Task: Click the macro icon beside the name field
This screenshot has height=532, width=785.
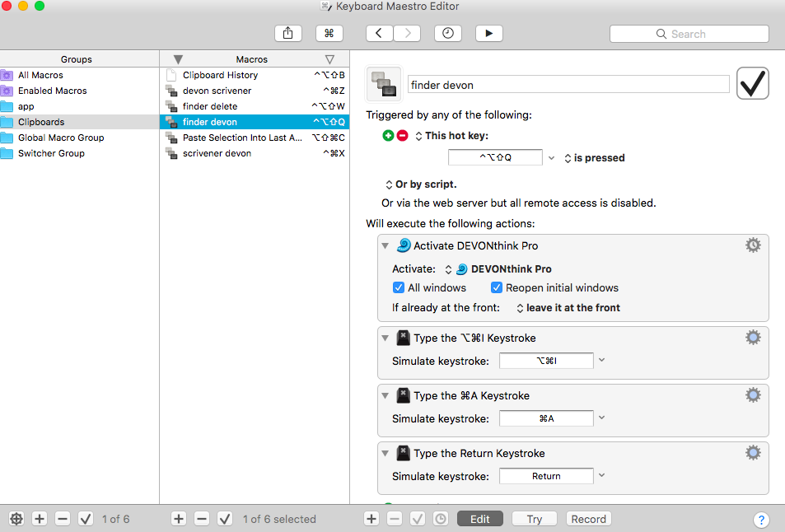Action: [x=384, y=83]
